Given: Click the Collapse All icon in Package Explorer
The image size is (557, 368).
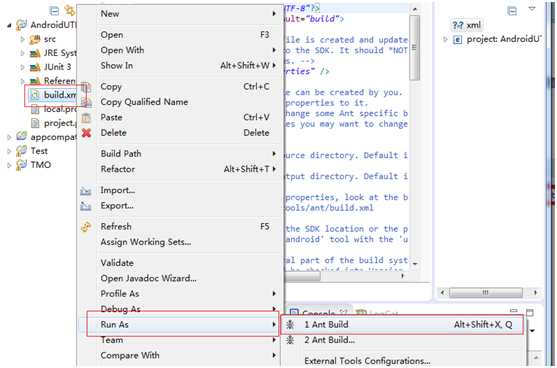Looking at the screenshot, I should tap(54, 11).
